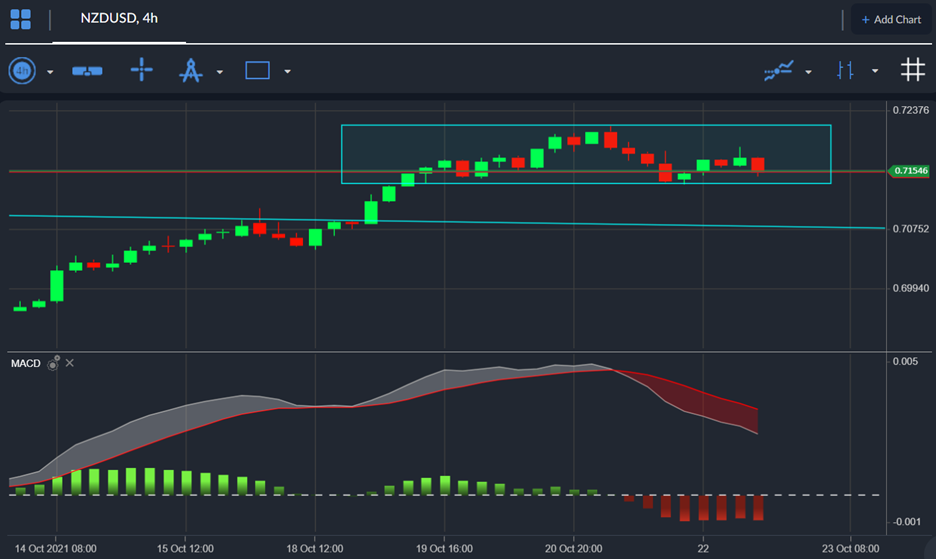Click the 23 Oct 08:00 time label

(850, 548)
